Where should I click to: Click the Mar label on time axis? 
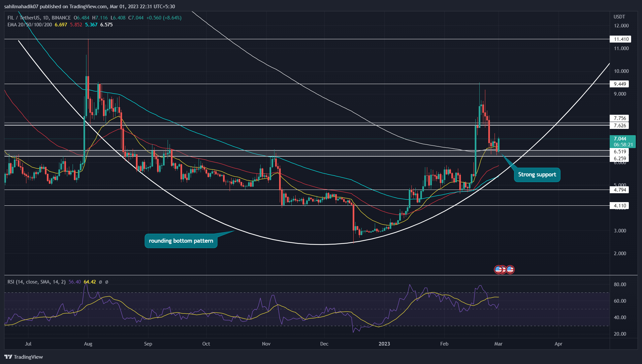pos(498,344)
